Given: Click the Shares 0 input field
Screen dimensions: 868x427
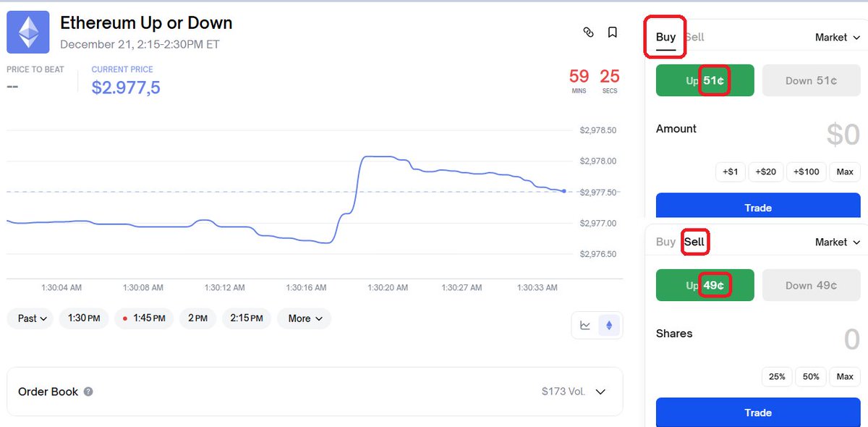Looking at the screenshot, I should [851, 339].
